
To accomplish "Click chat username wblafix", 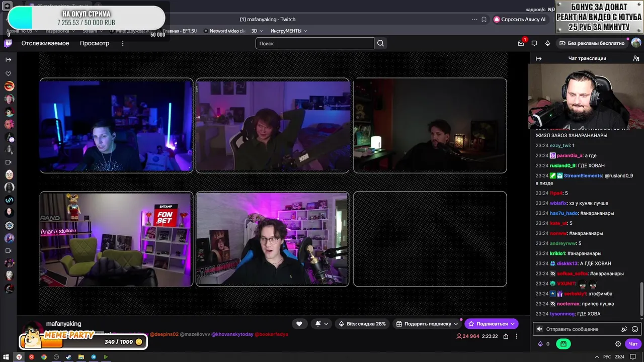I will [x=558, y=203].
